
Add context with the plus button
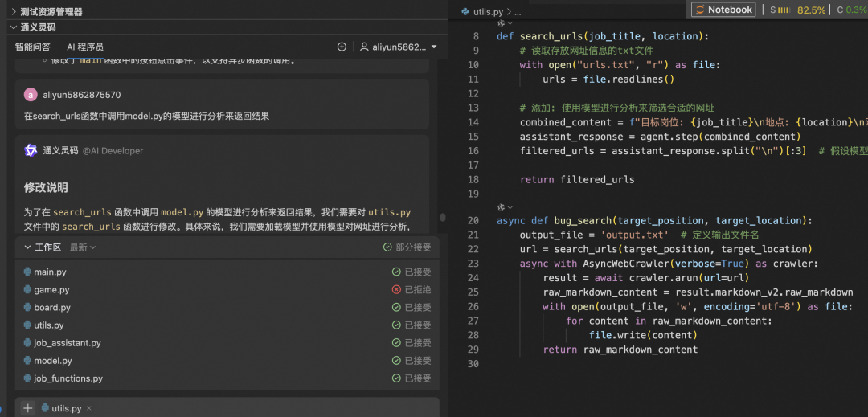click(x=27, y=408)
